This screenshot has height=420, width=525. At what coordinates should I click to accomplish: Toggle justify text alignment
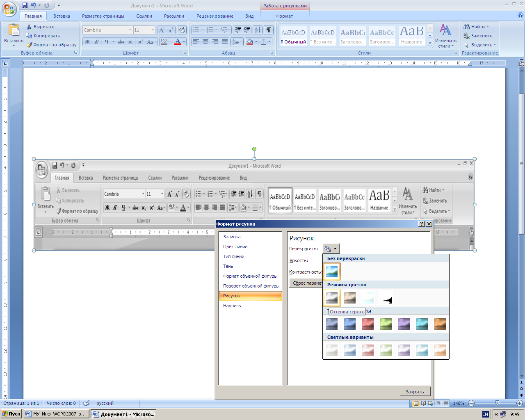click(225, 42)
